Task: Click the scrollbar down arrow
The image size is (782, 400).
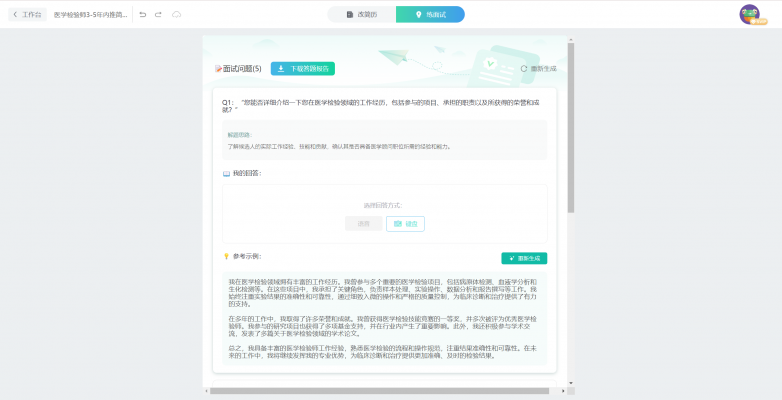Action: [571, 383]
